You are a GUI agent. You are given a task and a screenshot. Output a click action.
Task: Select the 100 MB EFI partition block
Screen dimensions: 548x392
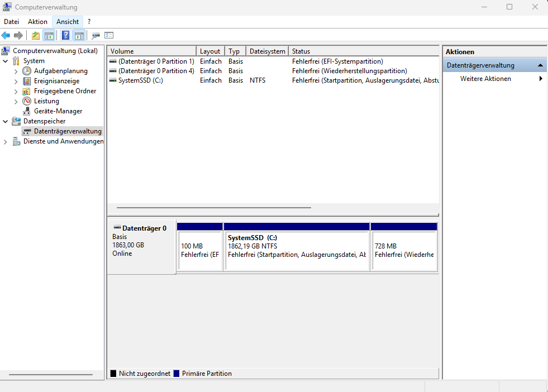point(200,247)
